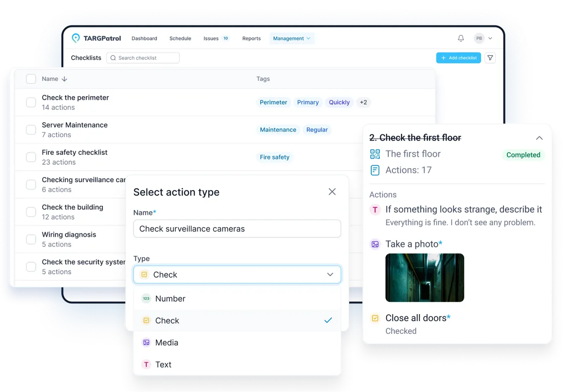Click the Search checklist field
Image resolution: width=564 pixels, height=392 pixels.
143,58
